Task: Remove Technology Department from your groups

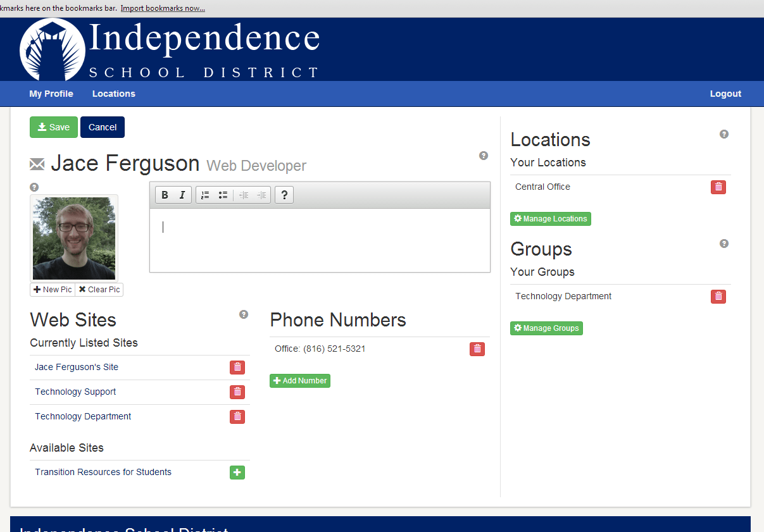Action: pos(718,297)
